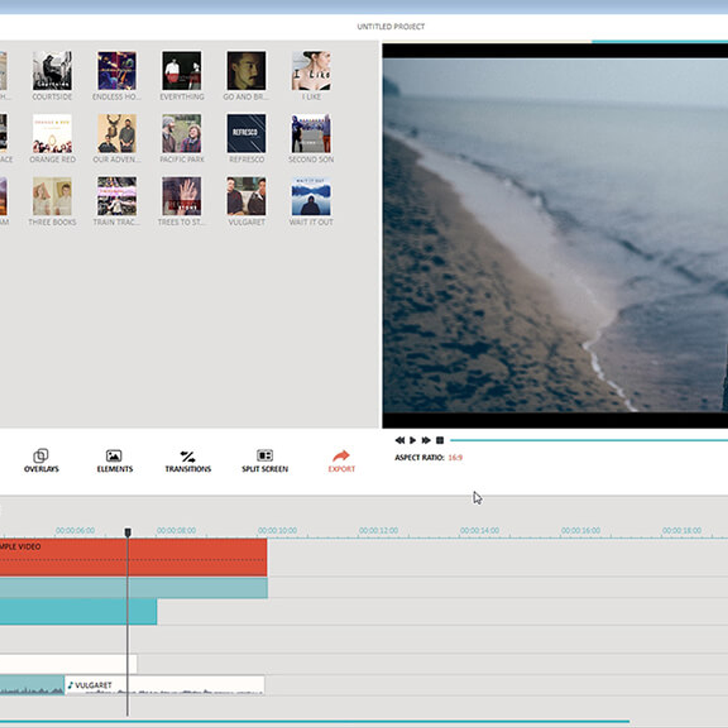Image resolution: width=728 pixels, height=728 pixels.
Task: Open the Split Screen tool
Action: [x=265, y=460]
